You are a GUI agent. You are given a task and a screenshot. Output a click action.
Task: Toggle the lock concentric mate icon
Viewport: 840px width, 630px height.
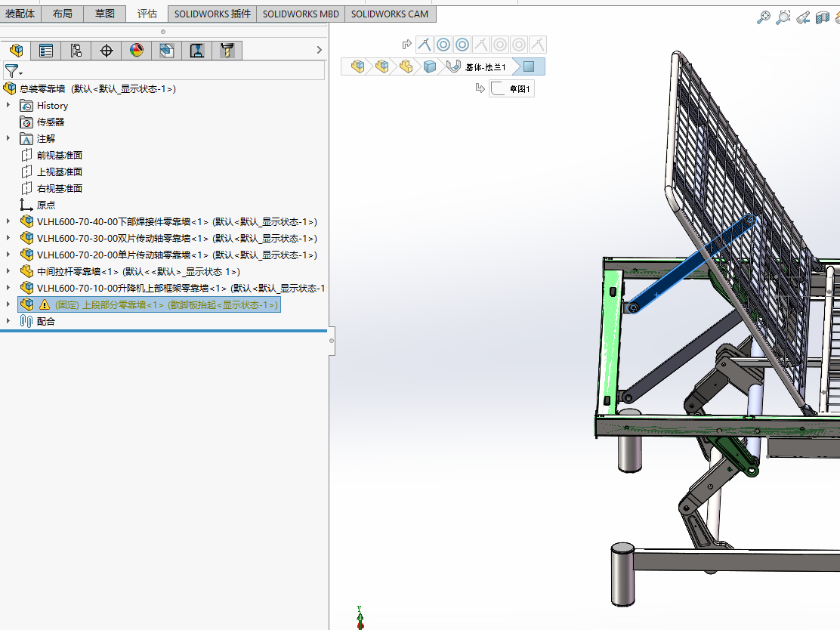pyautogui.click(x=462, y=45)
